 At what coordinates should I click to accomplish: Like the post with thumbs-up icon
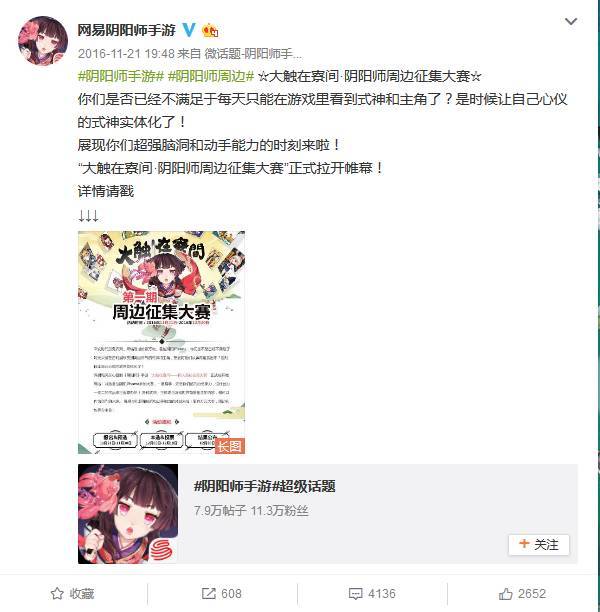505,594
